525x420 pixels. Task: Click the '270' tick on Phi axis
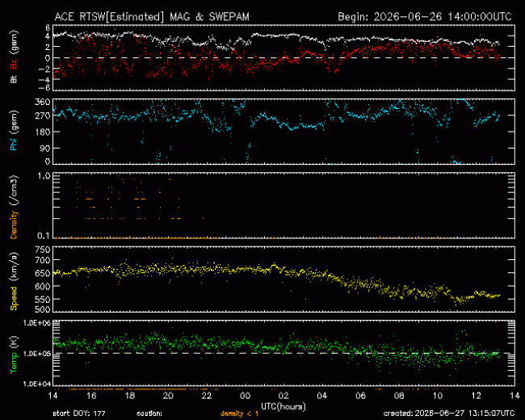43,115
